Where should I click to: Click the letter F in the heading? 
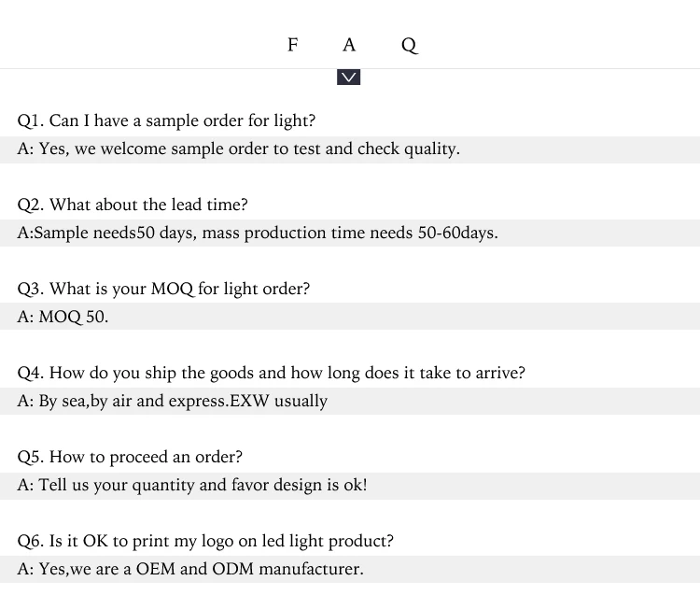(293, 45)
